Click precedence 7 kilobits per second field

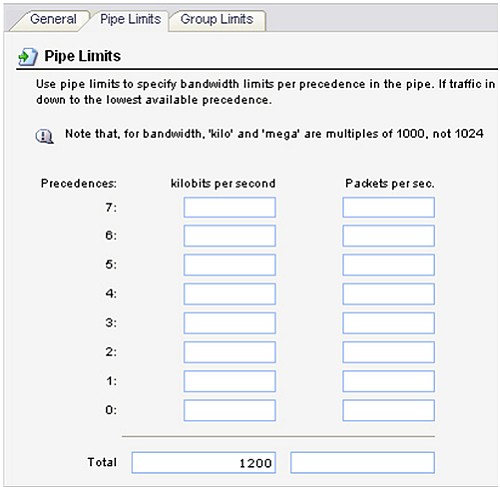(x=230, y=207)
